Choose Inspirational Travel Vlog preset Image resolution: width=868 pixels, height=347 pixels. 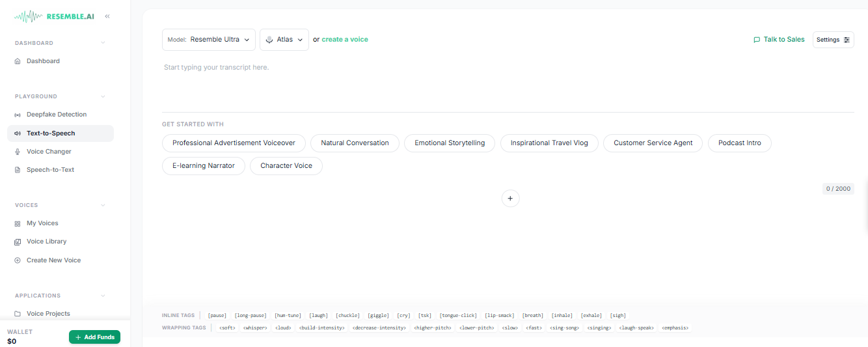tap(549, 143)
